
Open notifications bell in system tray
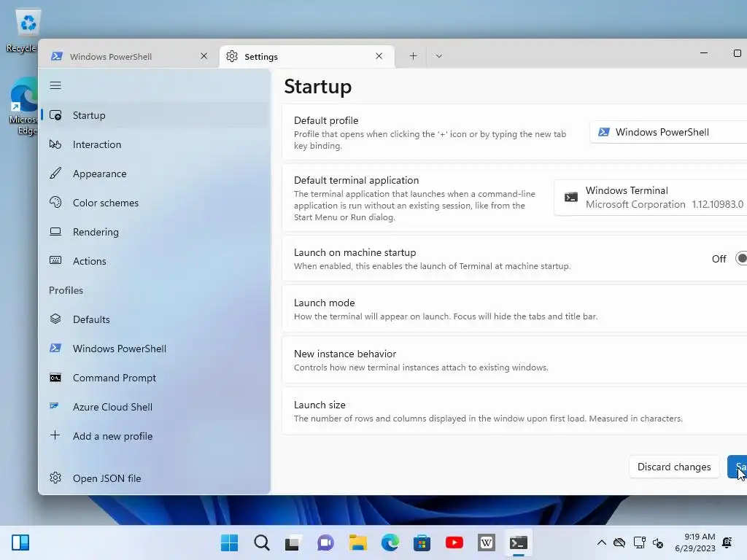pos(727,542)
